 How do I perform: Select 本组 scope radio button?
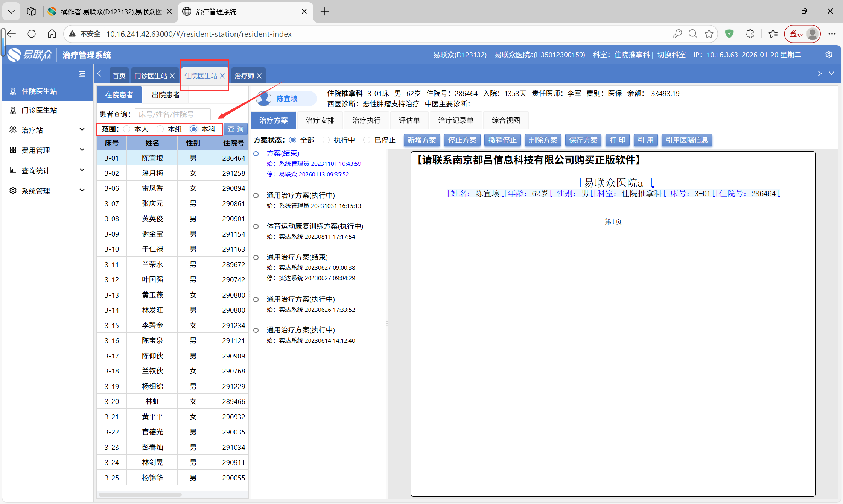[x=161, y=129]
